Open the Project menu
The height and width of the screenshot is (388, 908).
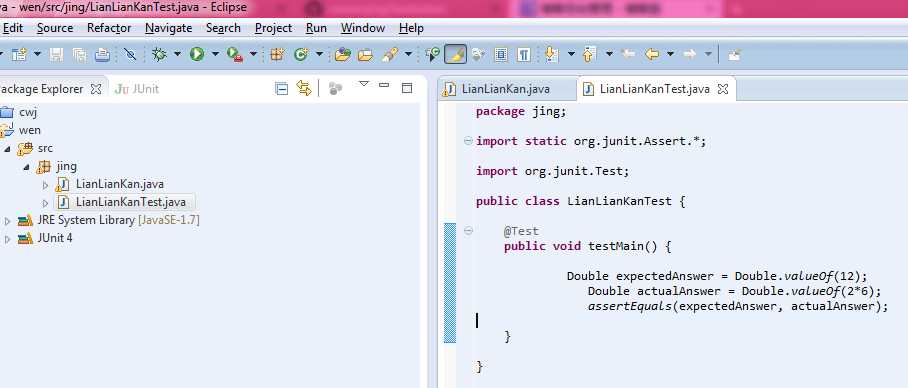click(x=273, y=28)
